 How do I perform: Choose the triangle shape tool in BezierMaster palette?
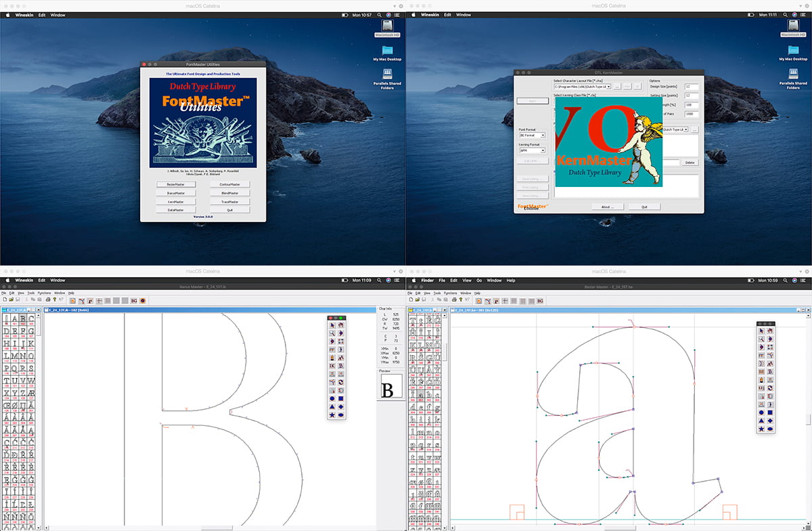761,421
